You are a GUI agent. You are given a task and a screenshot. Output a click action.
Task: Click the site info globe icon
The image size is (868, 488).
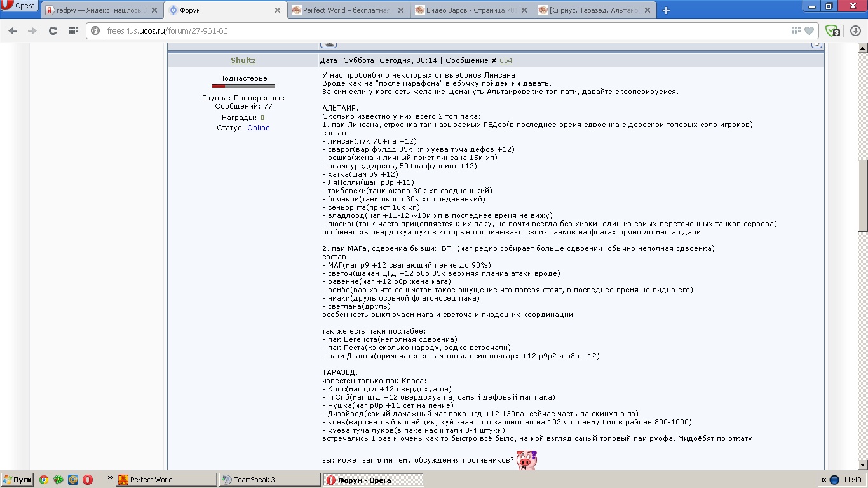coord(96,30)
